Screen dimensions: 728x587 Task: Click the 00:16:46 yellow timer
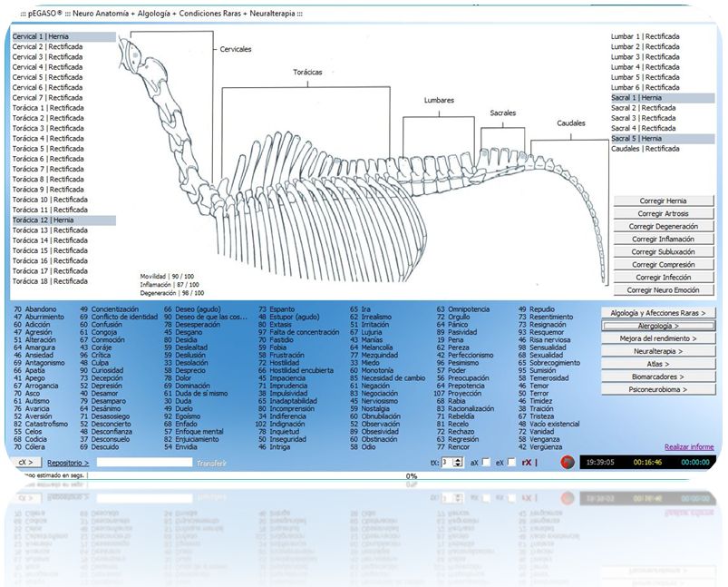pyautogui.click(x=647, y=463)
